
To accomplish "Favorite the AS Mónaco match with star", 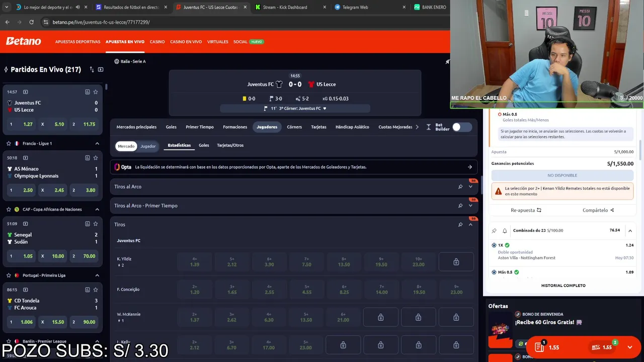I will [96, 158].
